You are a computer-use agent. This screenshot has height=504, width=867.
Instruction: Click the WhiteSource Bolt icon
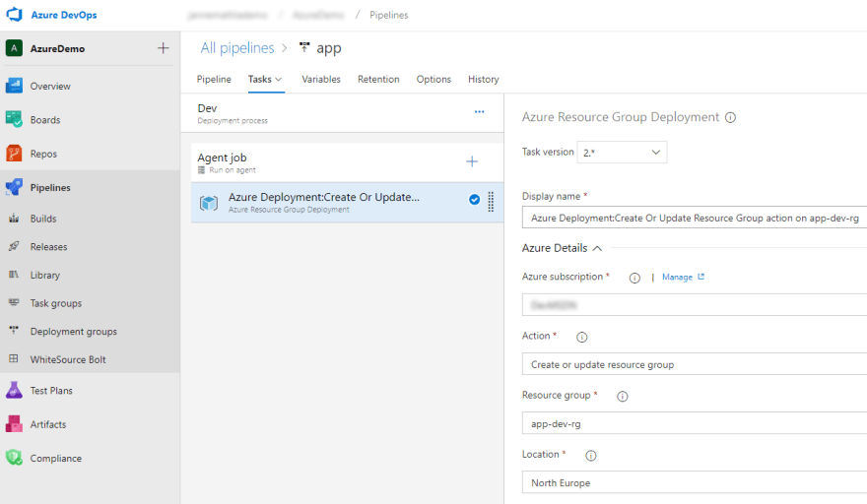[14, 358]
